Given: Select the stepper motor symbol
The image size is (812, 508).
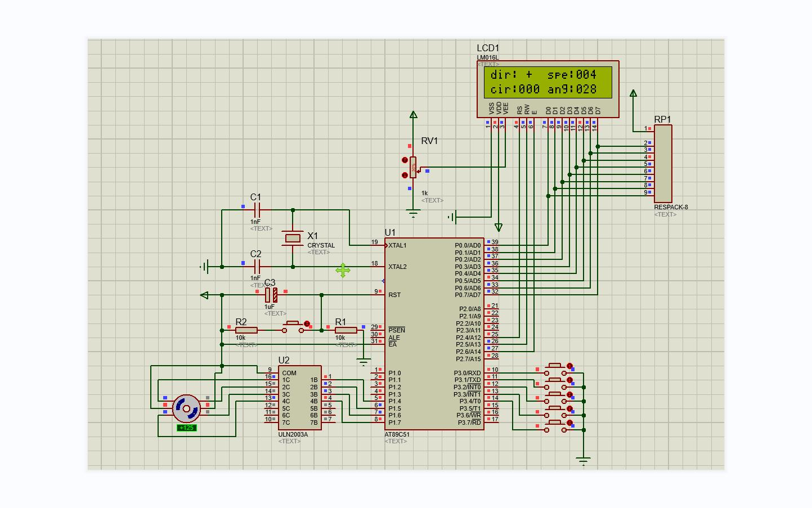Looking at the screenshot, I should click(186, 408).
